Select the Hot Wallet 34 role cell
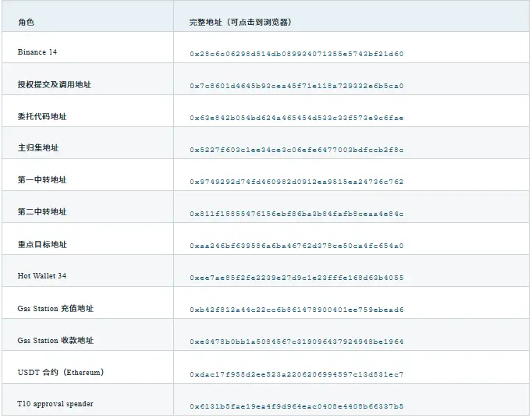 pos(87,271)
